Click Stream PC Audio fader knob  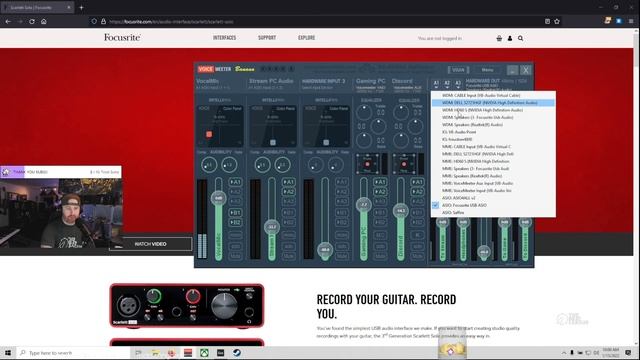272,227
